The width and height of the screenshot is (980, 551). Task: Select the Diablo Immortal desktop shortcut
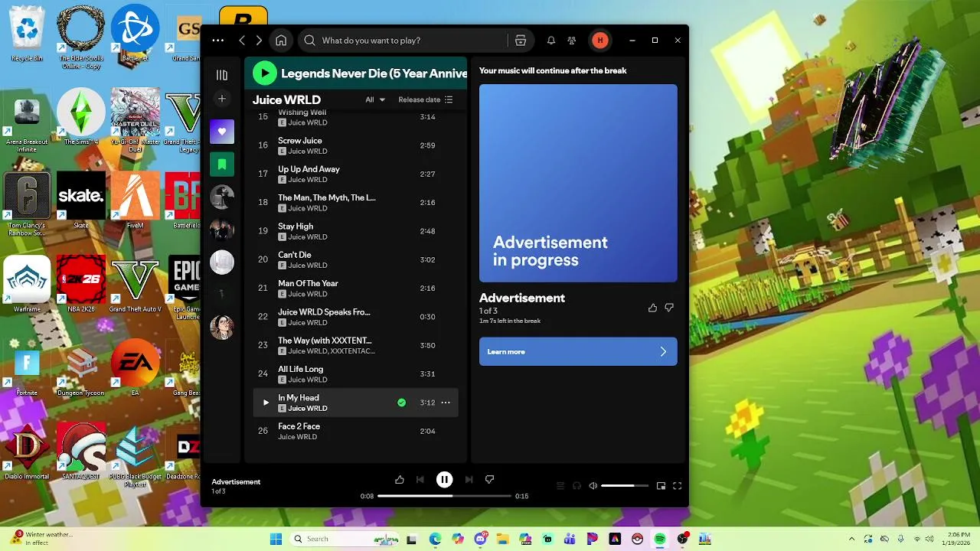tap(27, 452)
